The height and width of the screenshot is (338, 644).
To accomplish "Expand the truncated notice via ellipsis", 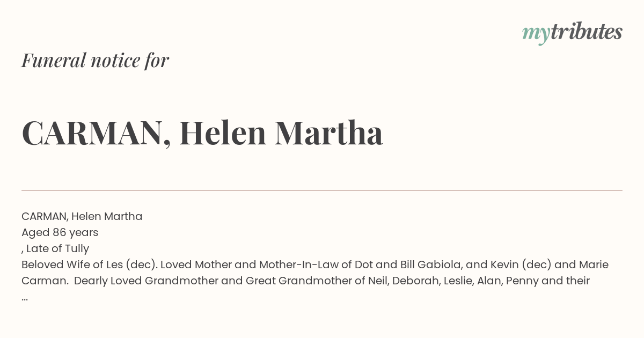I will pyautogui.click(x=25, y=298).
